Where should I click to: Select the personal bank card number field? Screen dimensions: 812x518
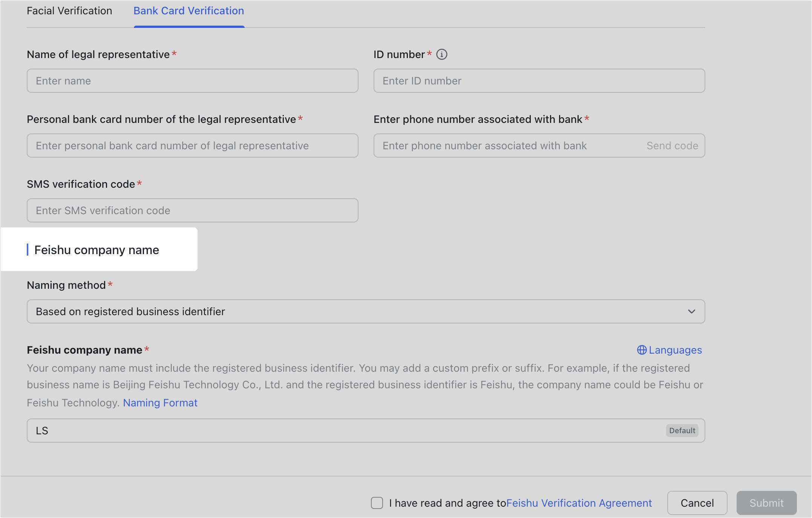192,146
